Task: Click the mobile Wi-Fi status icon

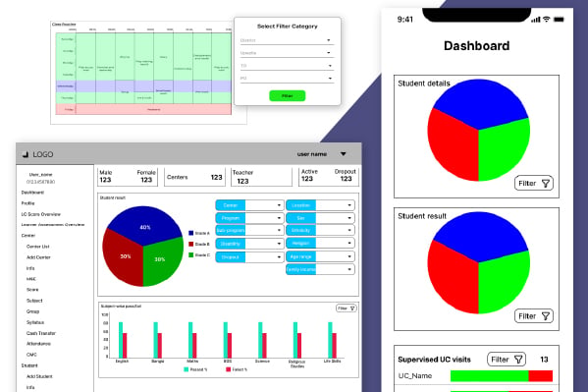Action: point(547,19)
